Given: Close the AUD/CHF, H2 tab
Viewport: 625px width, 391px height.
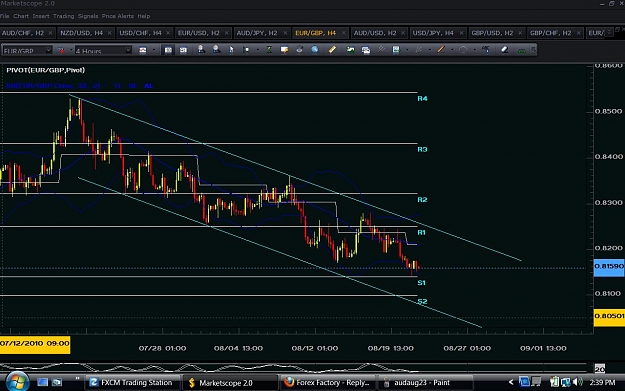Looking at the screenshot, I should pyautogui.click(x=50, y=33).
